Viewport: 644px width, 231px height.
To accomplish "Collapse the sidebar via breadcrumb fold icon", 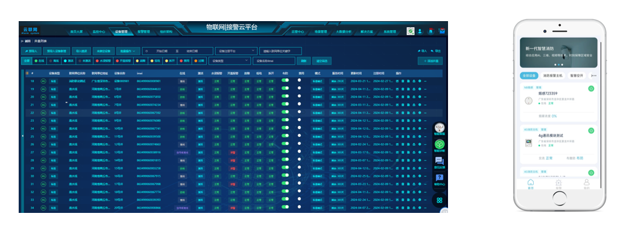I will click(22, 41).
